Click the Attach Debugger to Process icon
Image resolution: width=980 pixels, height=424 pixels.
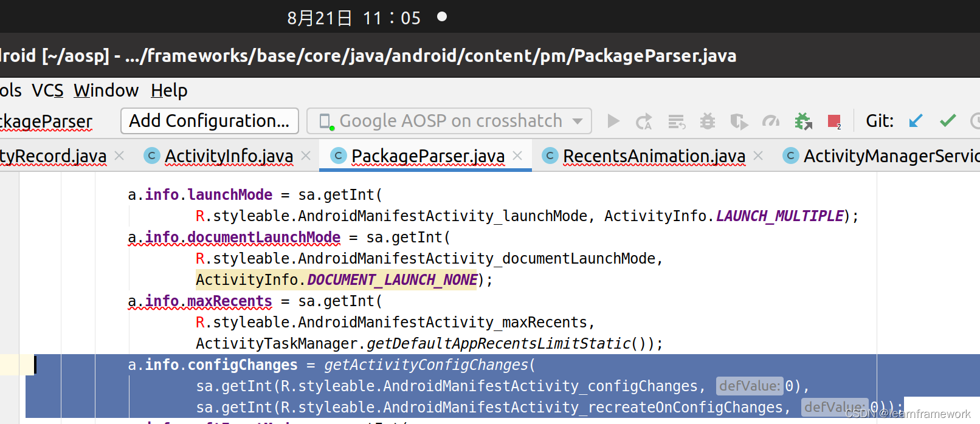point(803,121)
